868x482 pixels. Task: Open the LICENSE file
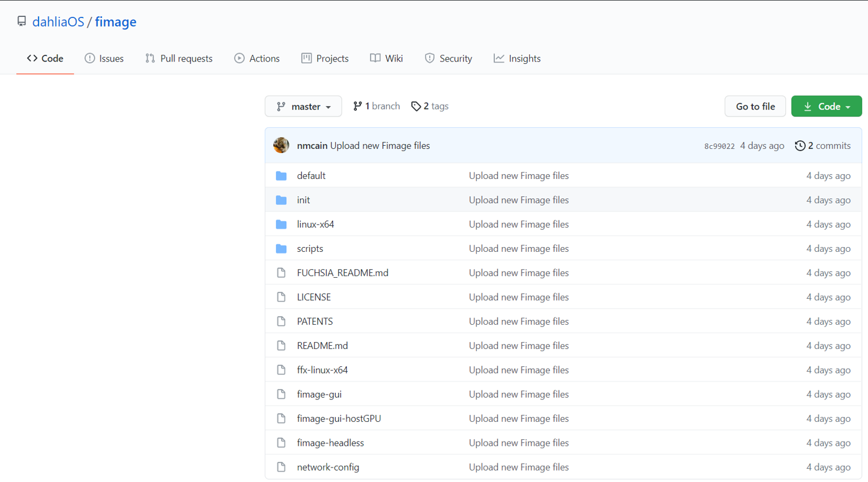tap(314, 297)
